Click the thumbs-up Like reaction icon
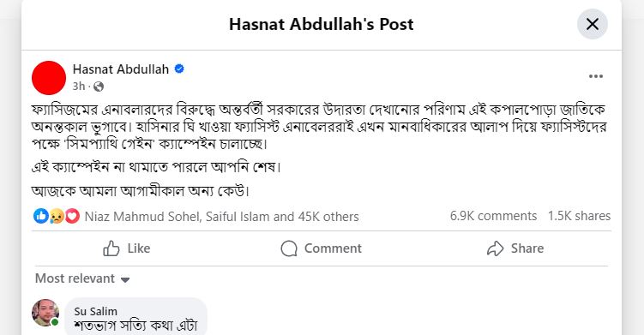644x335 pixels. (x=41, y=216)
